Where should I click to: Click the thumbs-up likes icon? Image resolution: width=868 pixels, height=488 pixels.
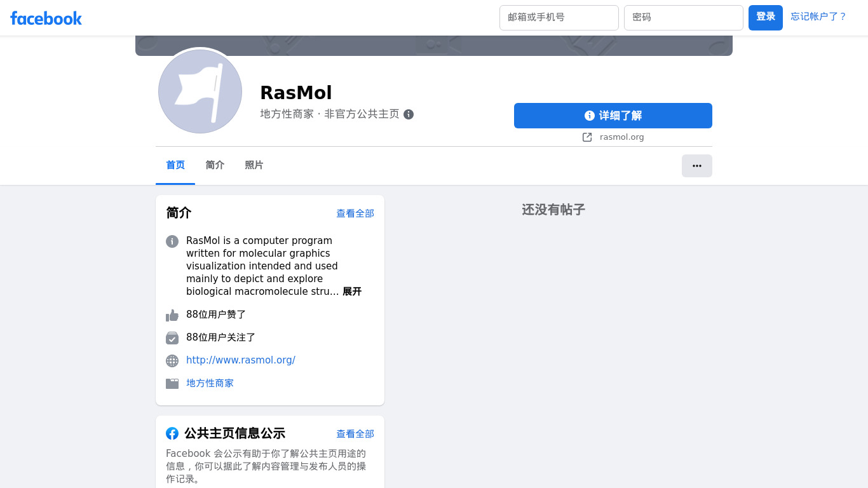[x=172, y=315]
